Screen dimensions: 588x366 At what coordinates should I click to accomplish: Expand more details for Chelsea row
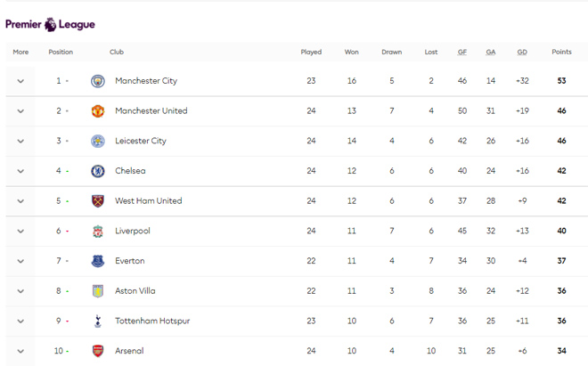[20, 171]
